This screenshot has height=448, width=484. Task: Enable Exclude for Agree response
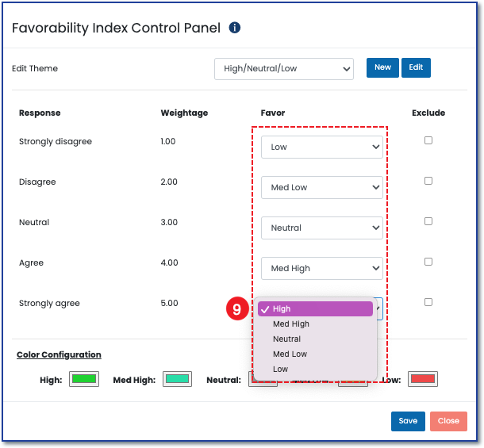tap(428, 262)
